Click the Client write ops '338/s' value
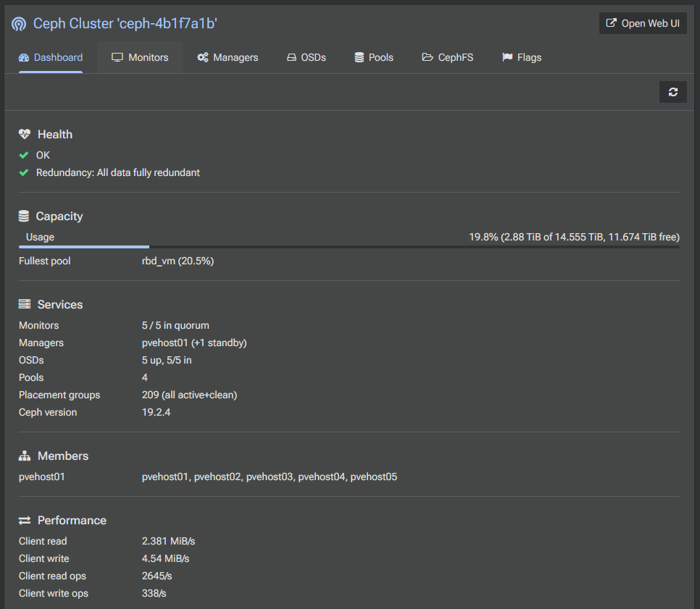Viewport: 700px width, 609px height. [x=154, y=593]
